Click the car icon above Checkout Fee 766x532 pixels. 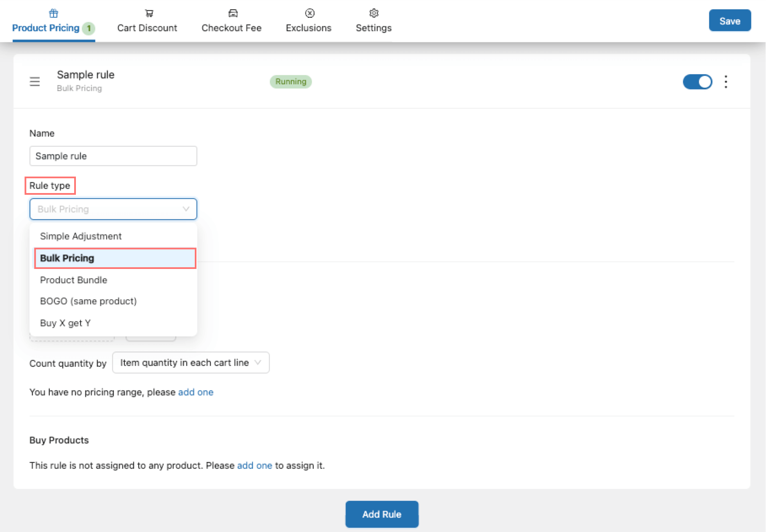(233, 13)
